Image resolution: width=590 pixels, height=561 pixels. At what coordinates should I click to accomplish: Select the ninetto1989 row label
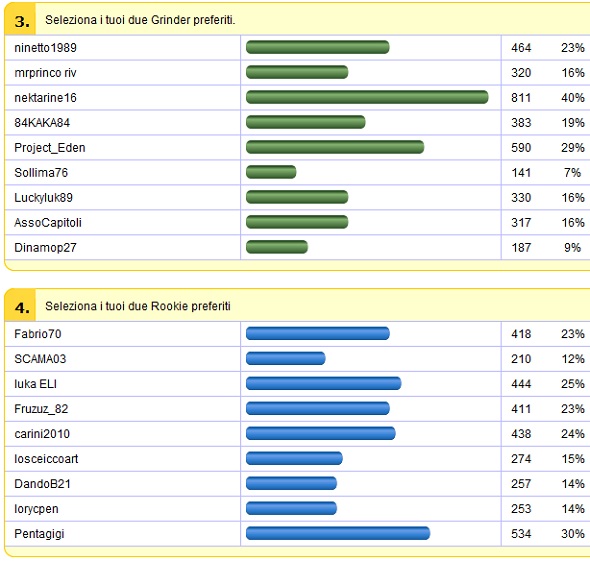[46, 48]
